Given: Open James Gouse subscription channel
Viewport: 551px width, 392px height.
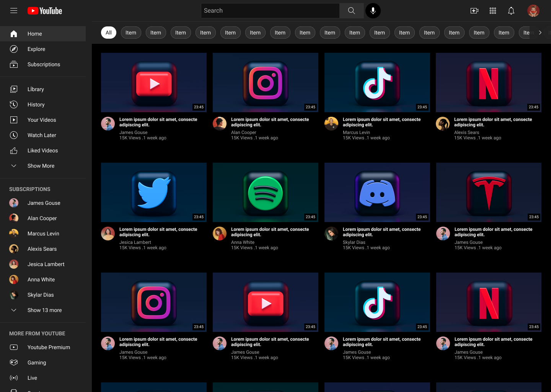Looking at the screenshot, I should coord(43,203).
